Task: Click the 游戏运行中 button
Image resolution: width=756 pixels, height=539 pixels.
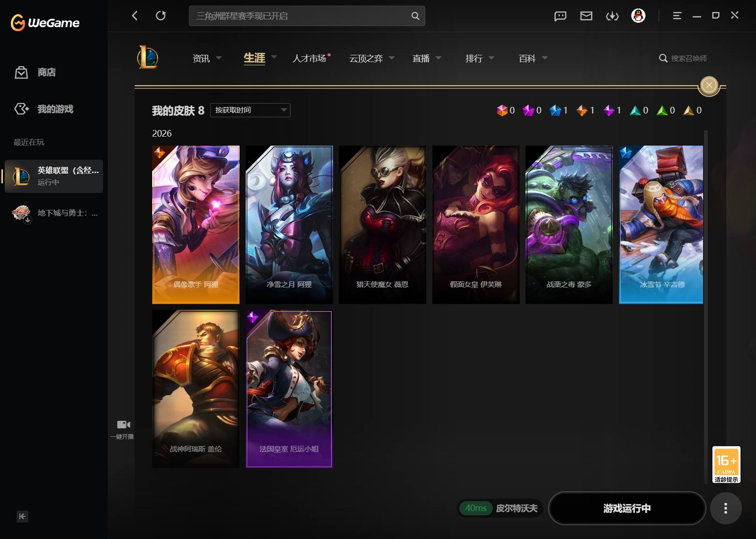Action: tap(627, 508)
